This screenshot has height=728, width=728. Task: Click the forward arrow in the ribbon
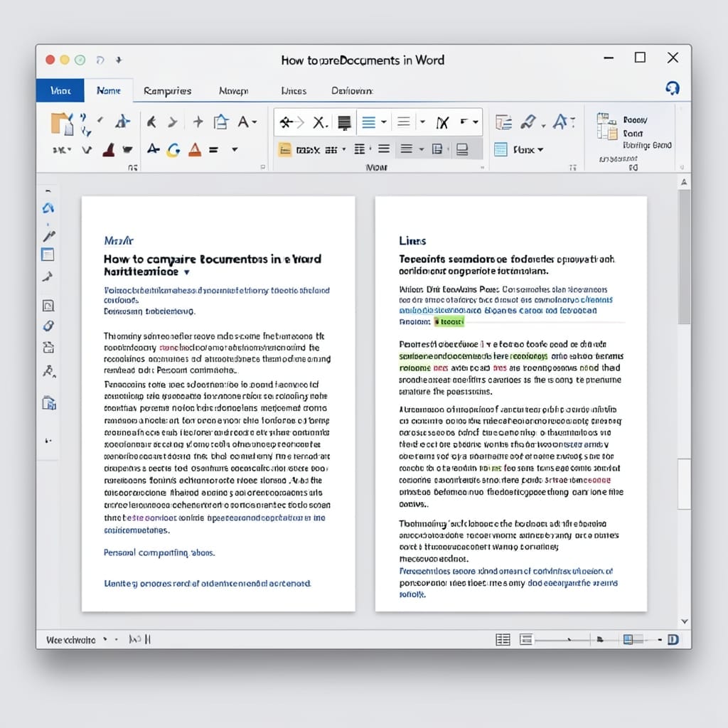(173, 122)
